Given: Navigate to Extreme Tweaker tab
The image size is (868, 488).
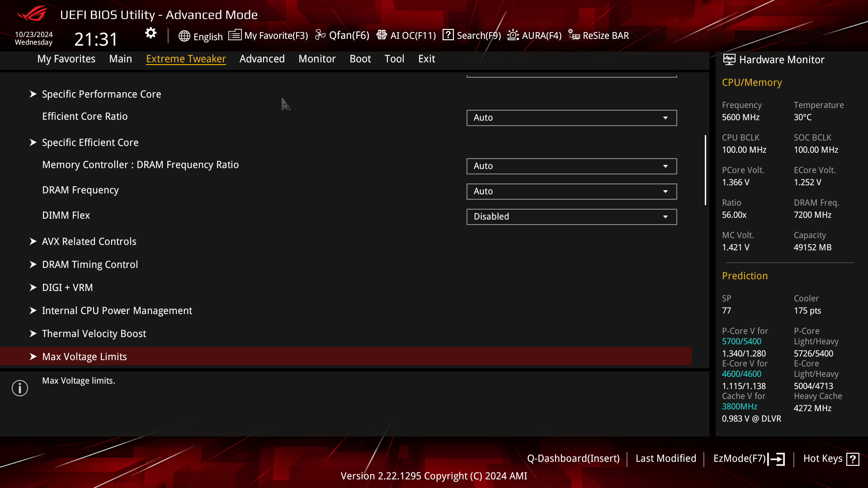Looking at the screenshot, I should [186, 58].
